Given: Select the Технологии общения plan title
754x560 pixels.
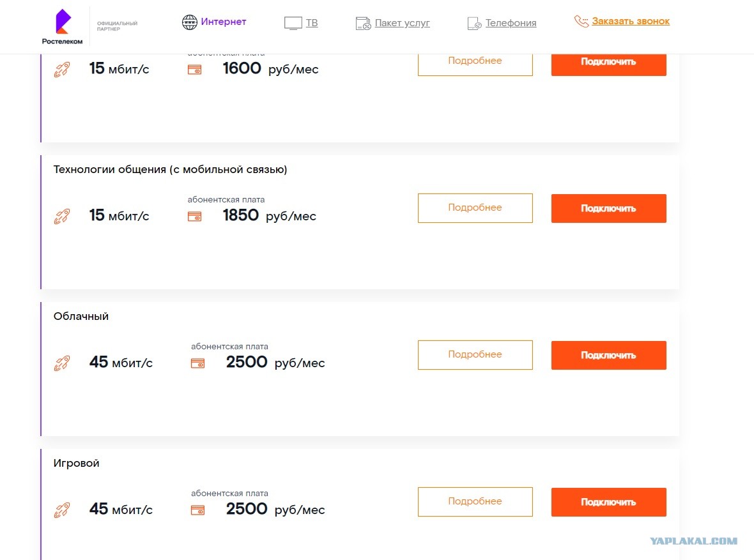Looking at the screenshot, I should click(170, 169).
